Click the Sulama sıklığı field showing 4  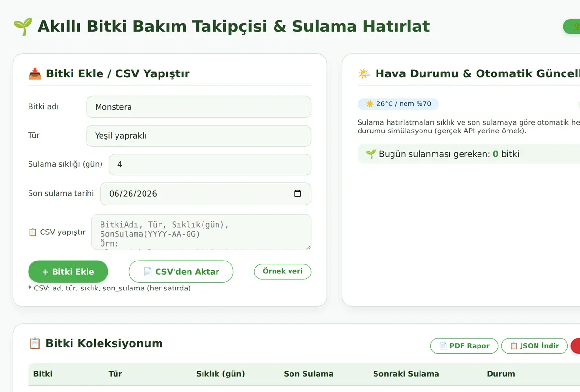pos(210,165)
